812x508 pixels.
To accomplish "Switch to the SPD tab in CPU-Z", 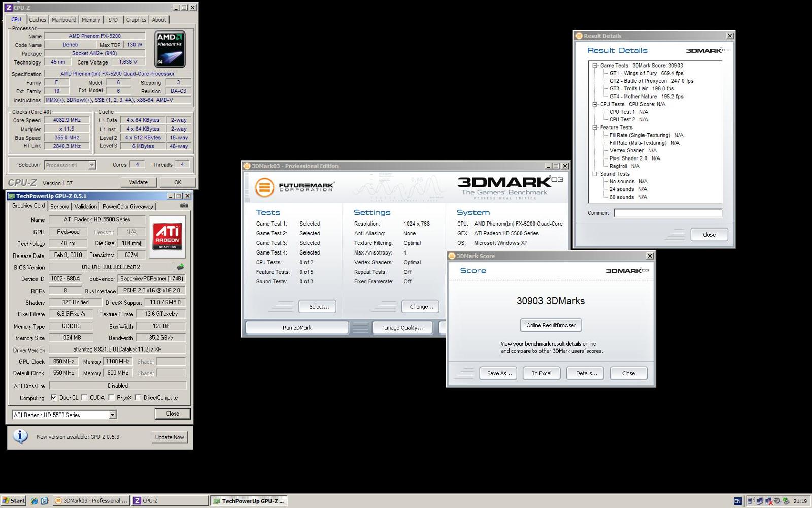I will point(113,20).
